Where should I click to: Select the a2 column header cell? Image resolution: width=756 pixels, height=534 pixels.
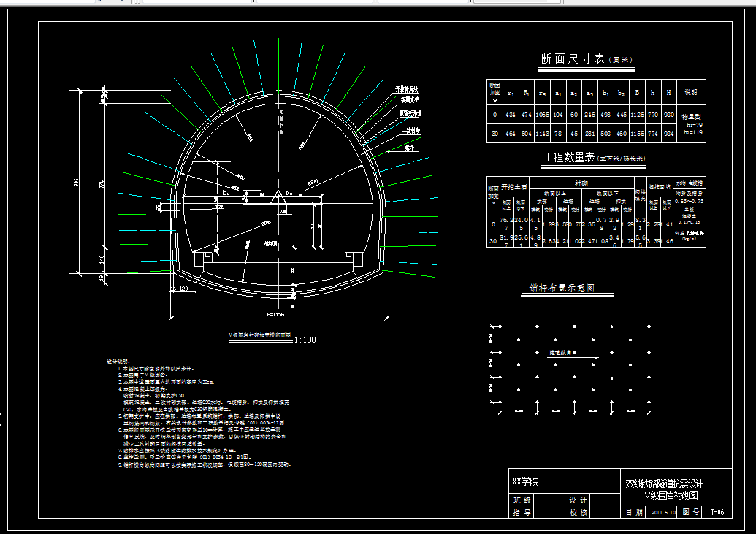pyautogui.click(x=573, y=93)
